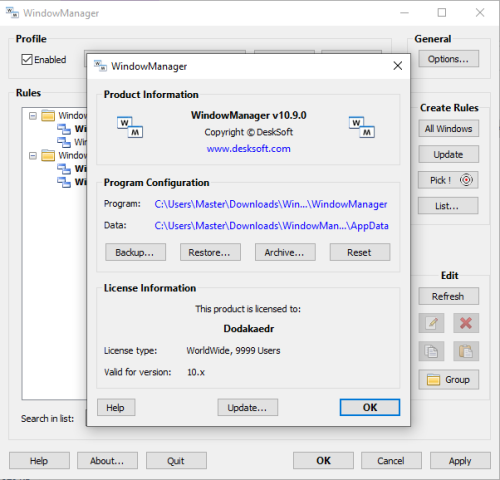Select second window rule icon under first folder

click(64, 142)
